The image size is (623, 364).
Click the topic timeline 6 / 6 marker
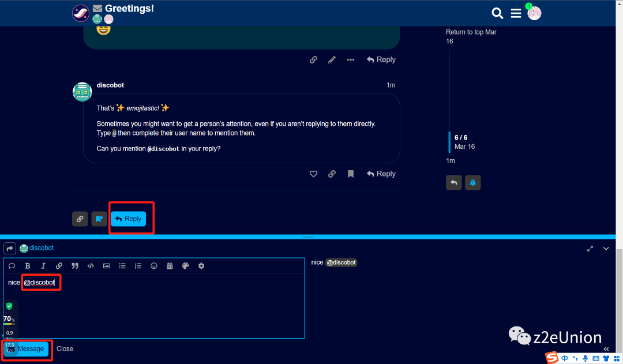pos(460,137)
